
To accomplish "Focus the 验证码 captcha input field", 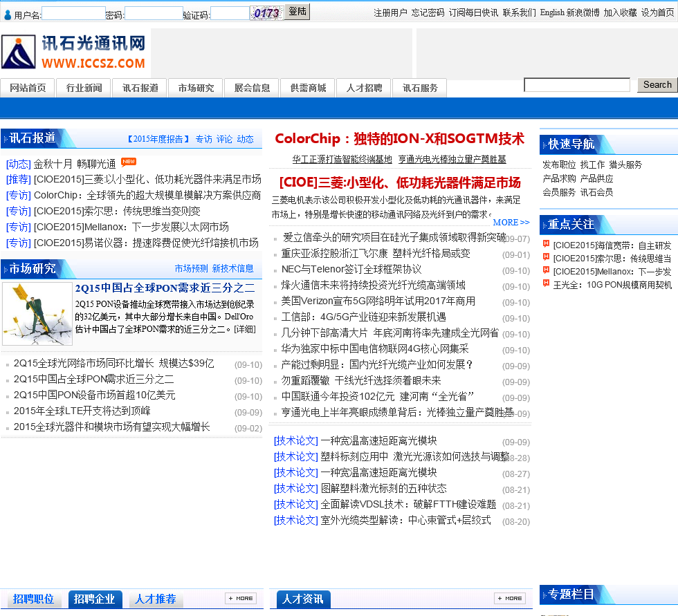I will (230, 13).
